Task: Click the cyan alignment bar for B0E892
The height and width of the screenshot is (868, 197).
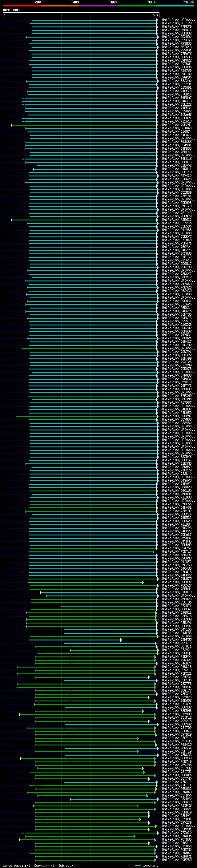Action: pyautogui.click(x=86, y=582)
